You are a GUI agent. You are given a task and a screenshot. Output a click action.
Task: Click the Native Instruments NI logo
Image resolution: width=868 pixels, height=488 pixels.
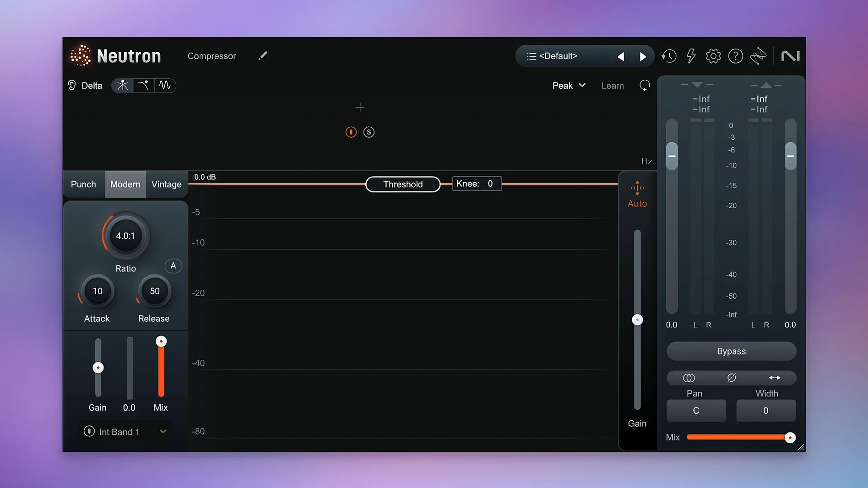click(790, 56)
